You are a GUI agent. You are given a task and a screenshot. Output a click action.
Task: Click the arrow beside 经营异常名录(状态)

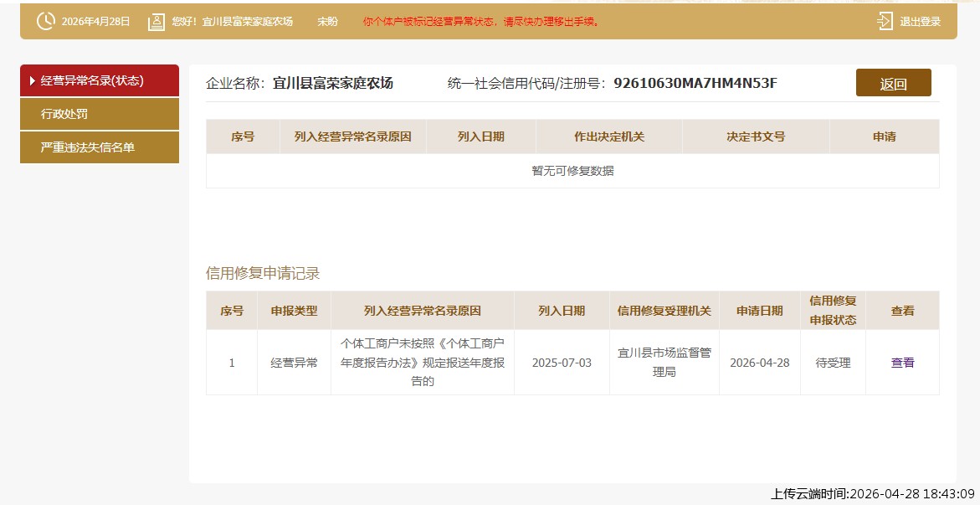33,81
